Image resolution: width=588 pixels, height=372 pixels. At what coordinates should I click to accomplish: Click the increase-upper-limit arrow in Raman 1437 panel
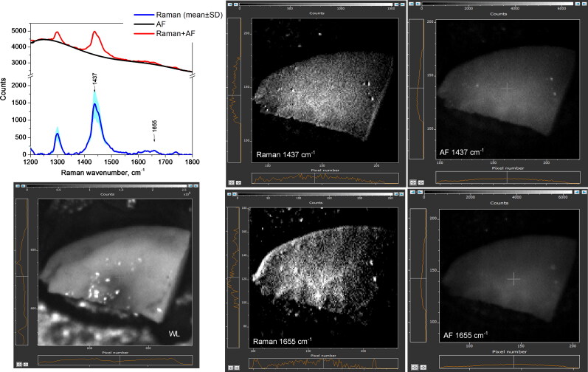402,4
